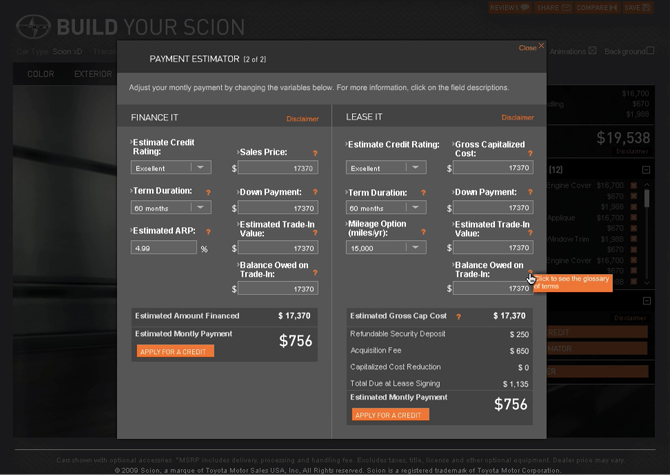Click the Reviews button
Image resolution: width=670 pixels, height=475 pixels.
(x=510, y=8)
